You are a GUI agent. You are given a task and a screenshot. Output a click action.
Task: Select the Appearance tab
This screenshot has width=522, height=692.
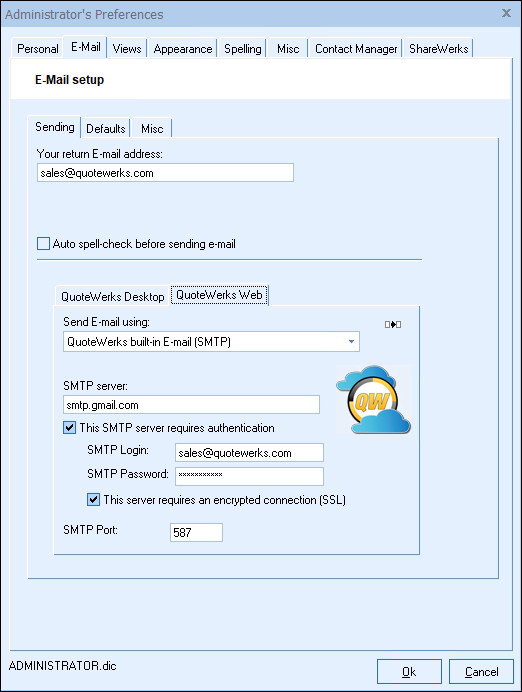[x=183, y=49]
